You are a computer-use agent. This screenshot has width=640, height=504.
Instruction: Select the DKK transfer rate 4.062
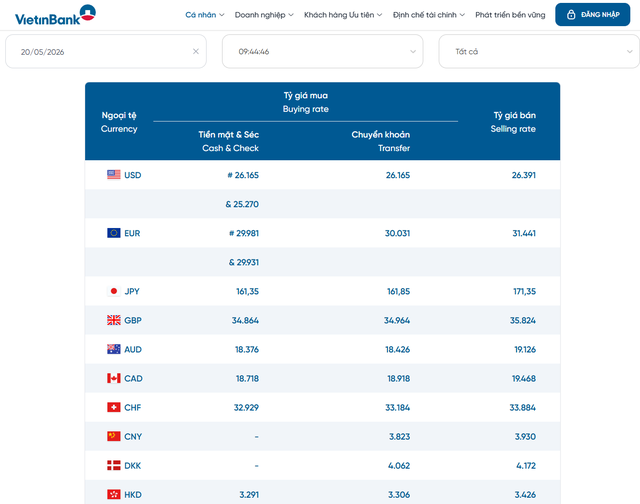point(399,466)
